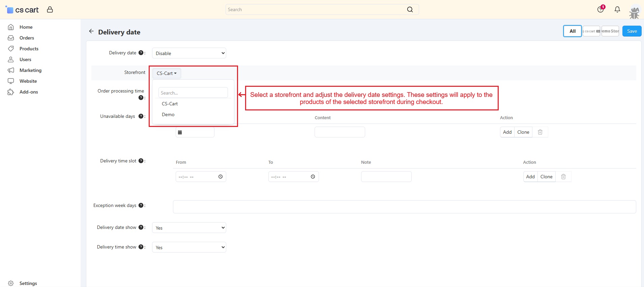Screen dimensions: 644x287
Task: Collapse the CS-Cart storefront selector
Action: [167, 73]
